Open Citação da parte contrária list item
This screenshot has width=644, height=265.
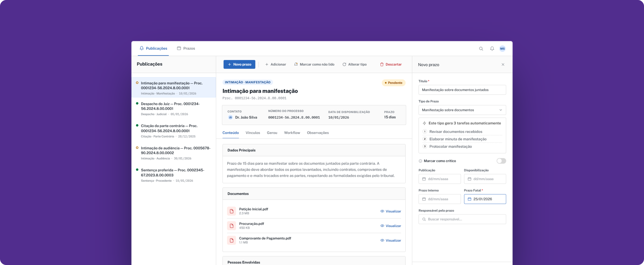point(174,131)
